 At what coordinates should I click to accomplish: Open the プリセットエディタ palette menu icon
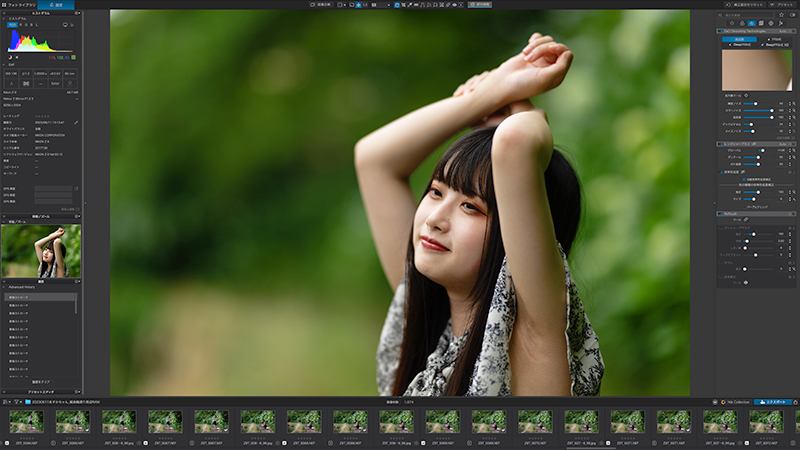click(77, 392)
